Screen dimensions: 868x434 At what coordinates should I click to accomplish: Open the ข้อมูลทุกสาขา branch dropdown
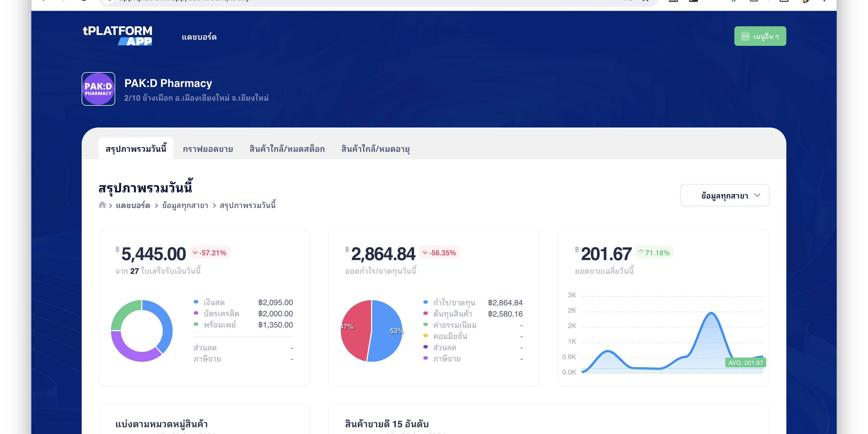(724, 195)
